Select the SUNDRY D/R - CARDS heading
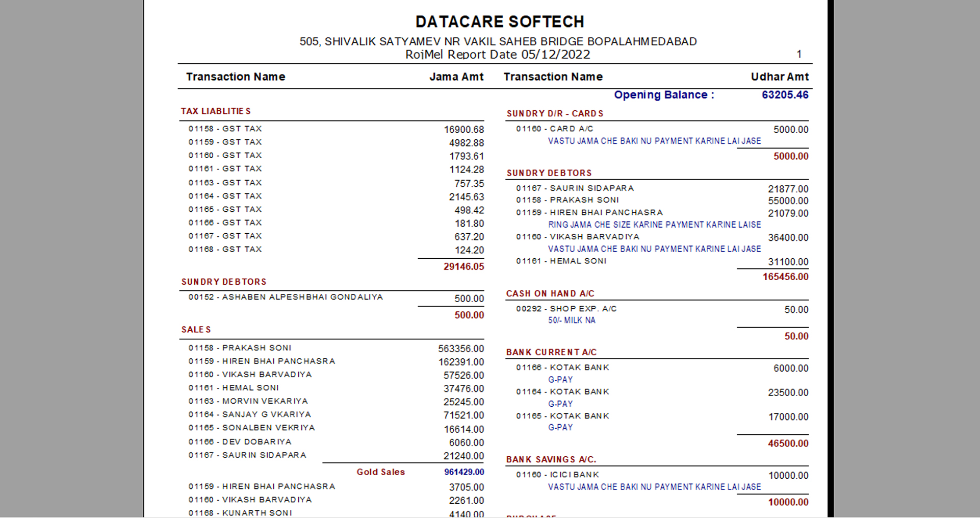Viewport: 980px width, 518px height. coord(555,114)
